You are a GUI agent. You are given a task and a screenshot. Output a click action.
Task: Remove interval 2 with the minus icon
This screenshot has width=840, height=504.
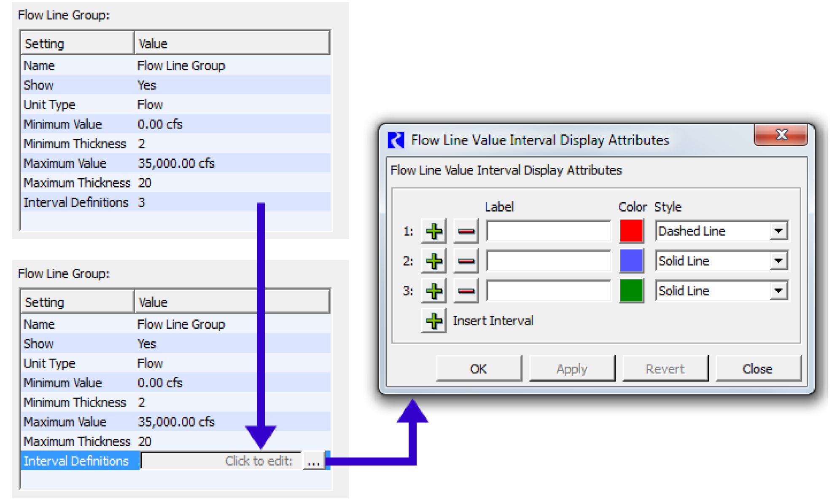tap(466, 261)
